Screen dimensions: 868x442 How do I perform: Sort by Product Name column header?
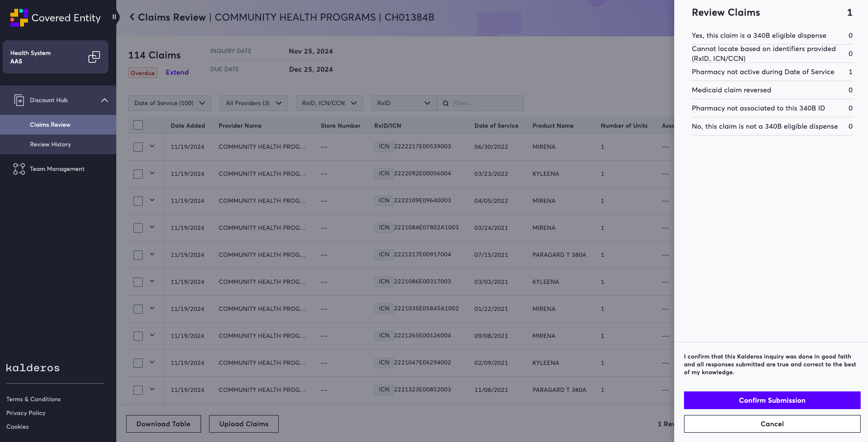point(553,126)
